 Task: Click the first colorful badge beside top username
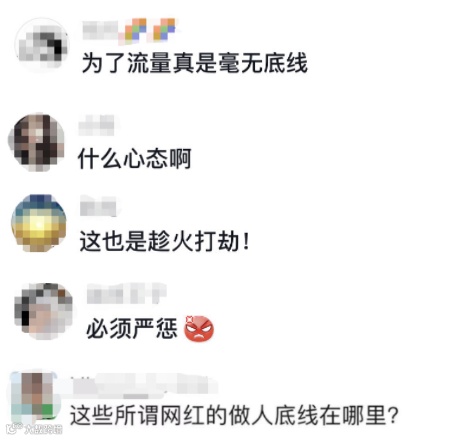coord(136,30)
